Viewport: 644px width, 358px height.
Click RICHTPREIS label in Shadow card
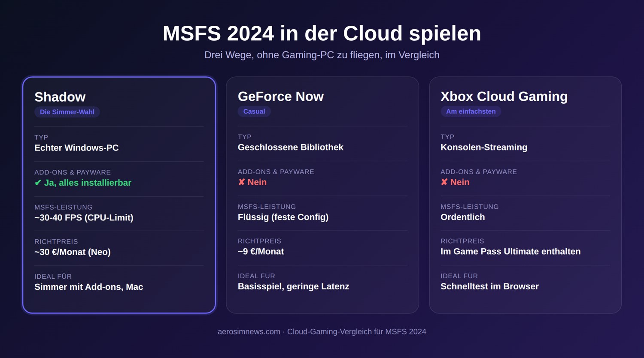(56, 242)
